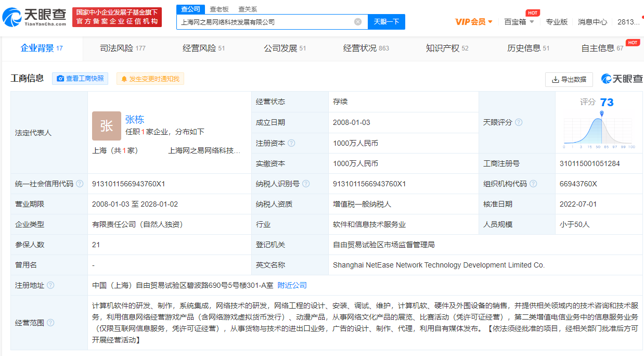Open the 历史信息 tab

pos(529,48)
